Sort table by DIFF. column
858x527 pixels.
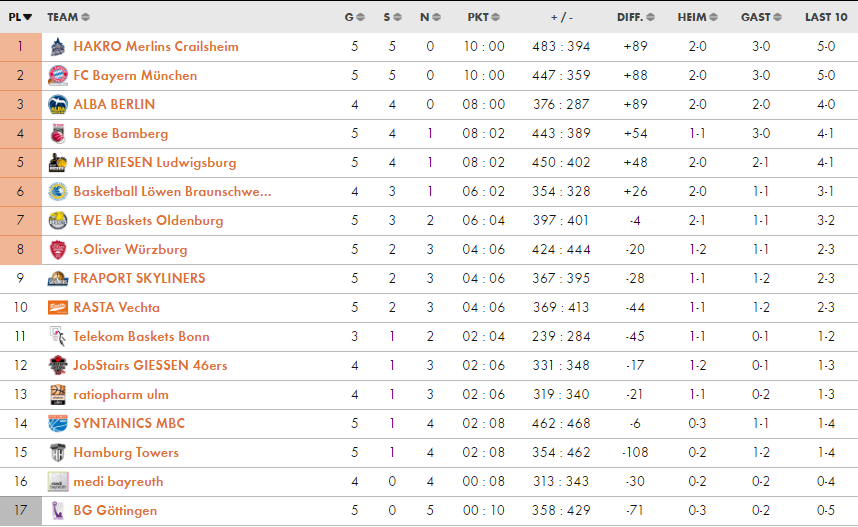pyautogui.click(x=635, y=17)
